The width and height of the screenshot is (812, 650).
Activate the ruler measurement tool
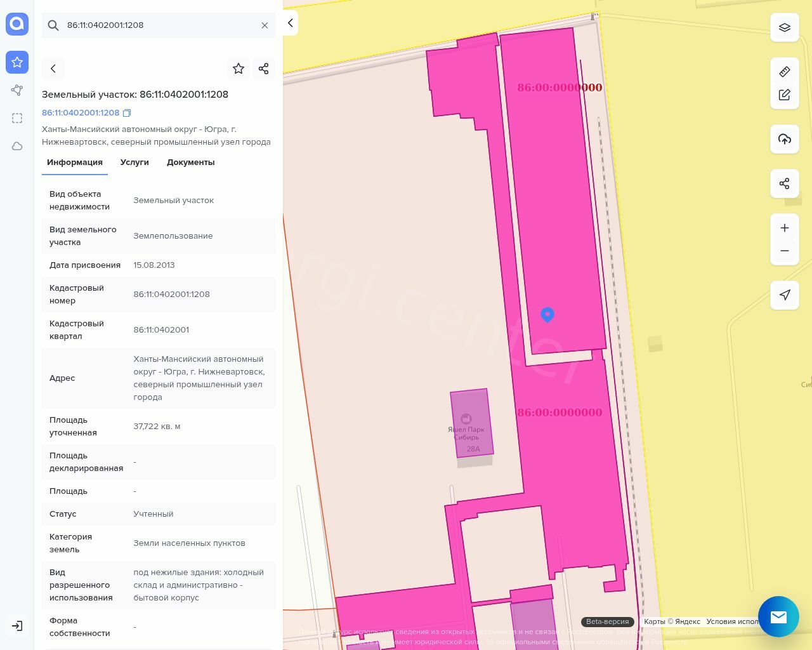pos(785,72)
